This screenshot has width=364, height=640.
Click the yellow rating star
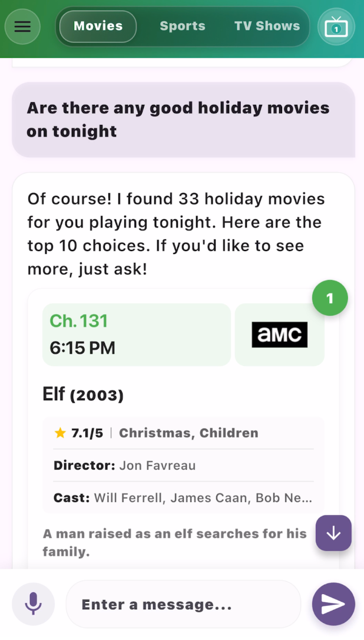click(60, 433)
